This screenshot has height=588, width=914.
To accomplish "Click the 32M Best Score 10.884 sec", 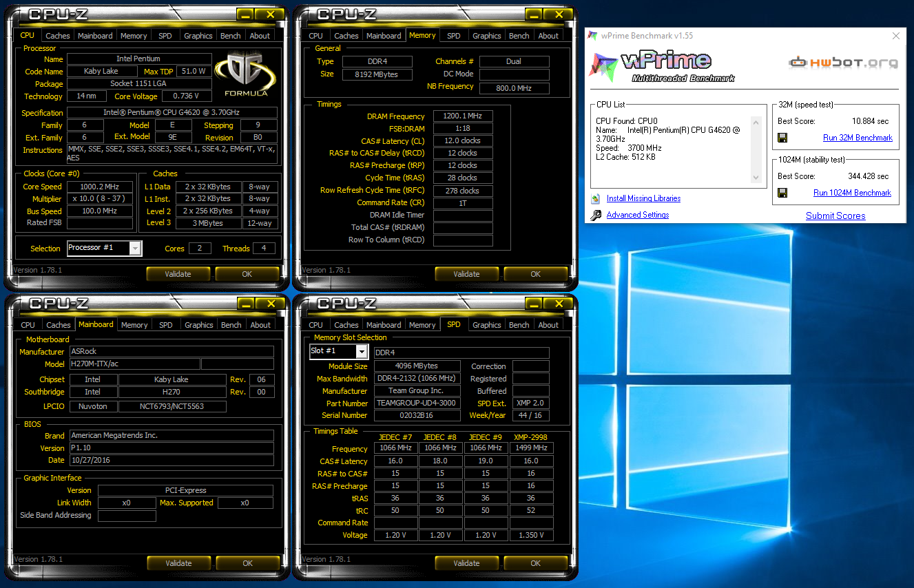I will click(x=870, y=121).
